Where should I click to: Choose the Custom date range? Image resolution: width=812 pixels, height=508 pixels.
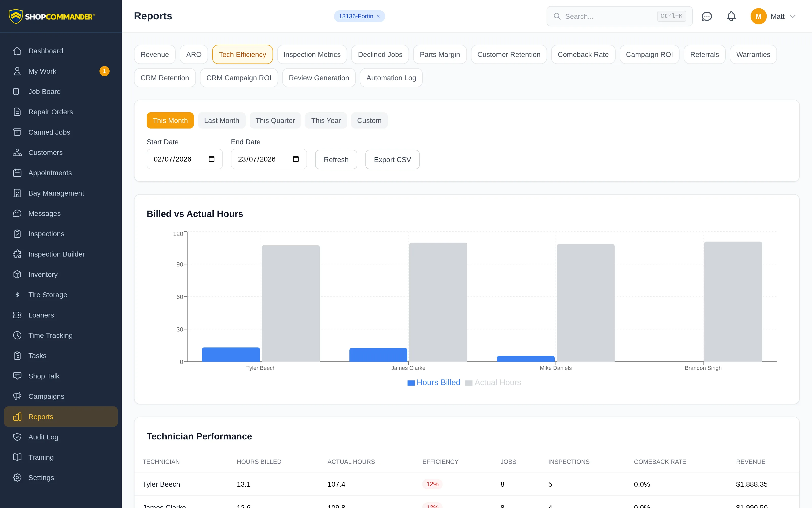pos(369,120)
